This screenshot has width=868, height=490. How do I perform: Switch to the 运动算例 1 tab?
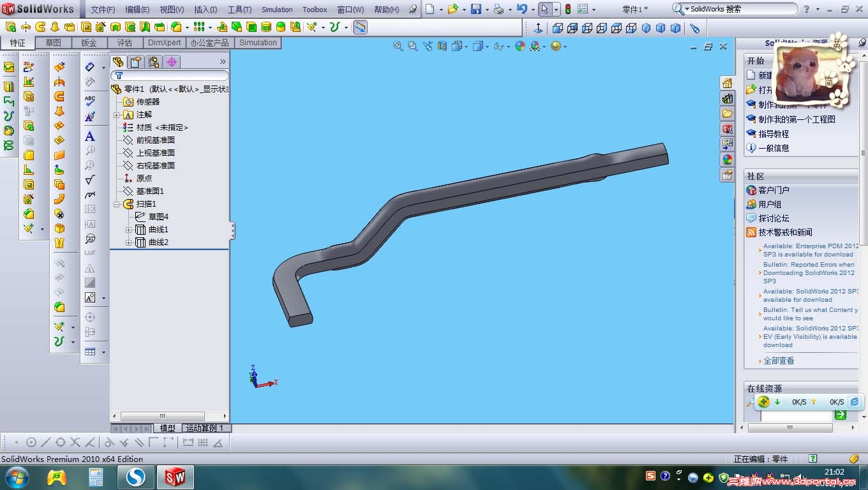(205, 428)
